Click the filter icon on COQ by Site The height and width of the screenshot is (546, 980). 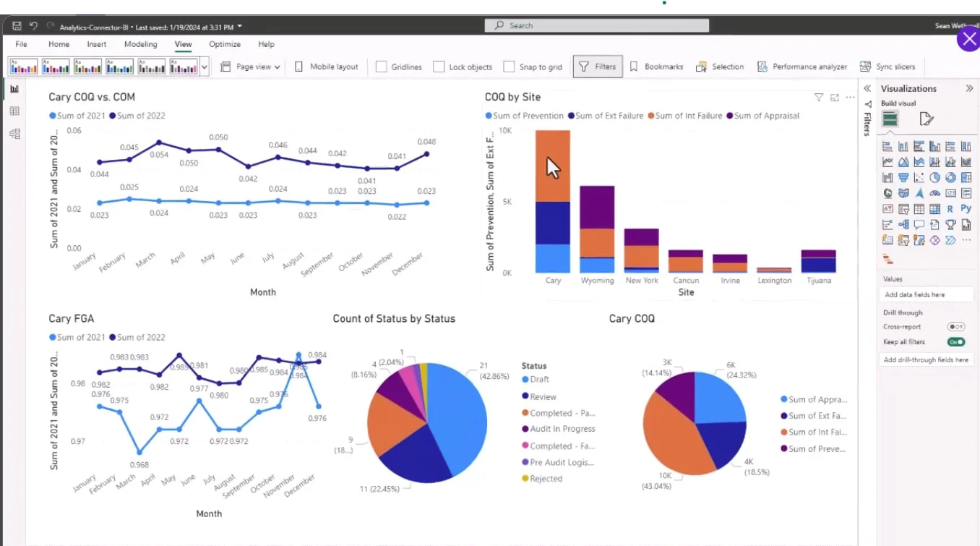click(819, 98)
